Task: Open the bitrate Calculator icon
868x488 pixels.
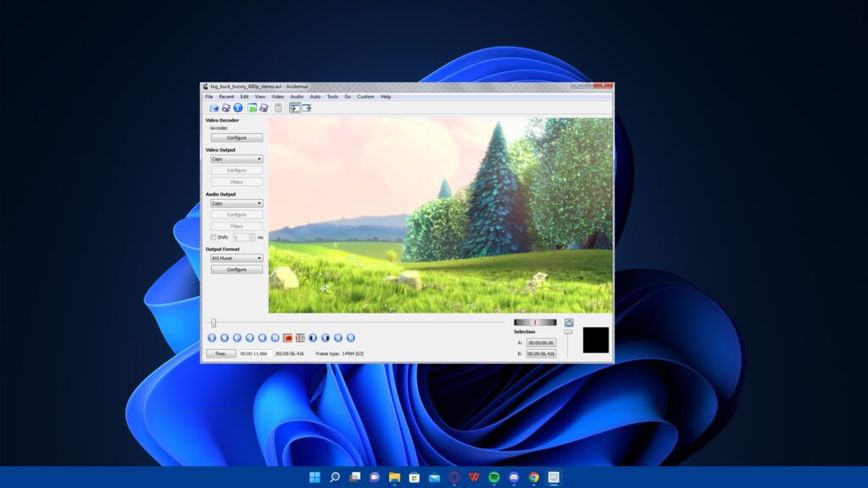Action: pyautogui.click(x=278, y=108)
